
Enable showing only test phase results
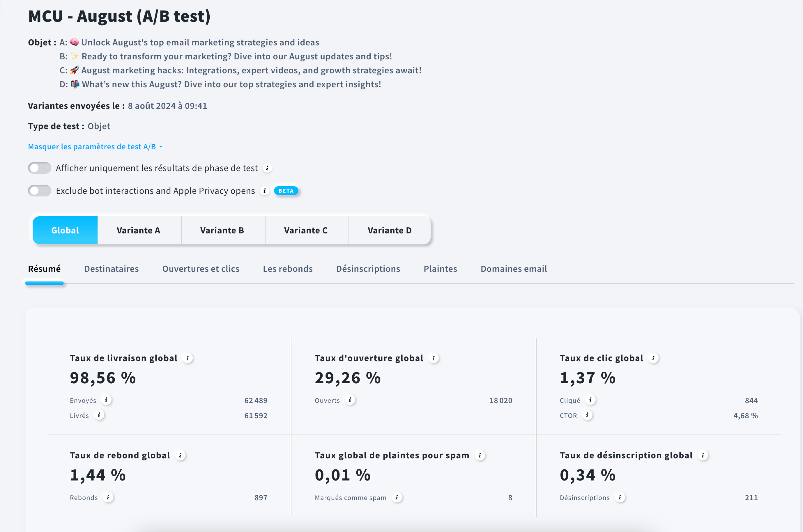point(39,168)
